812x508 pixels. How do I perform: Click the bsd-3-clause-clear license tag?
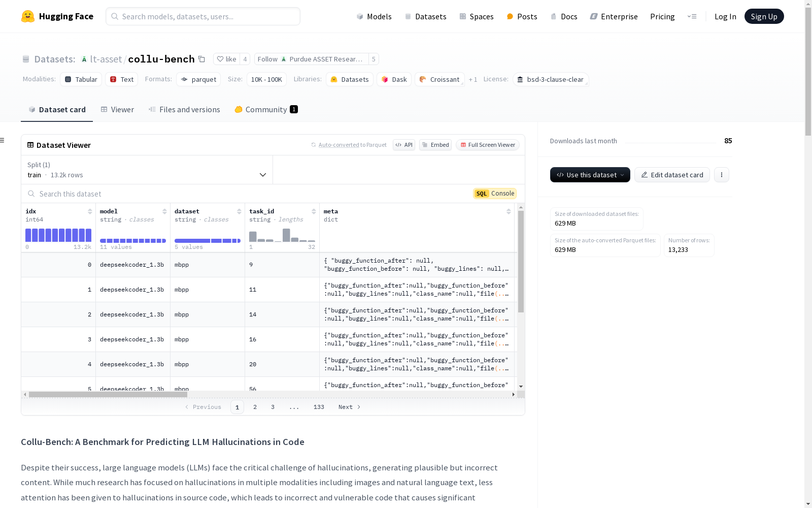tap(551, 79)
